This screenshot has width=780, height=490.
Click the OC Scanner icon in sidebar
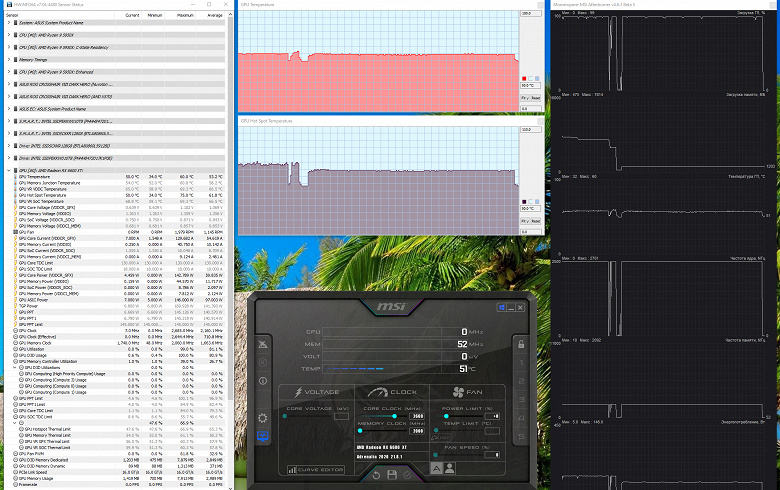coord(263,344)
